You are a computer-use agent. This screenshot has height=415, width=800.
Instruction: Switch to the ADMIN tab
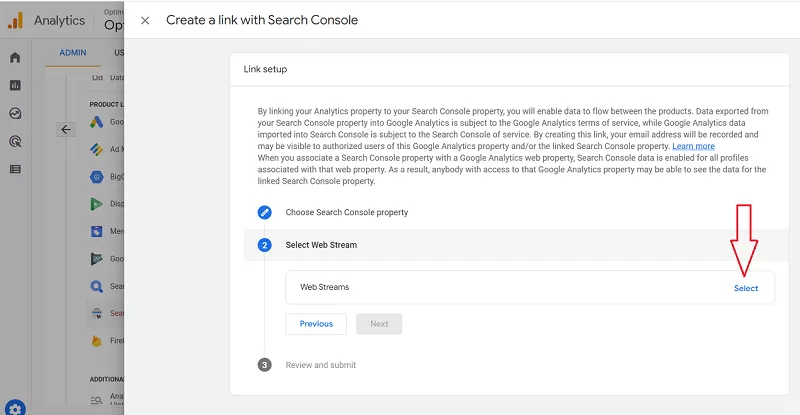click(73, 52)
